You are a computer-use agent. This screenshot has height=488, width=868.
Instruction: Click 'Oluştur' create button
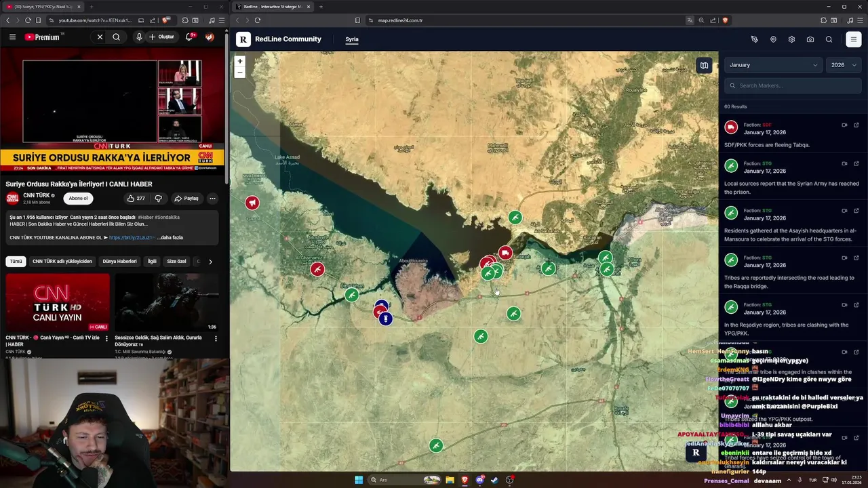click(x=162, y=37)
